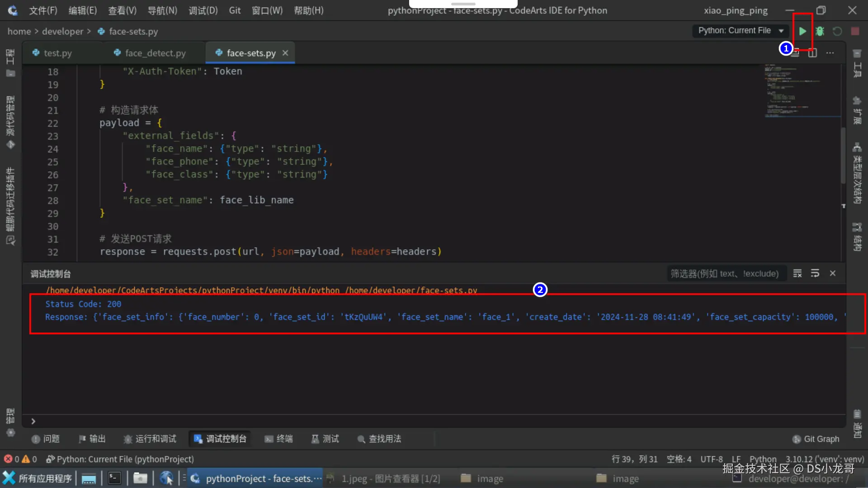Expand the debug console input prompt chevron

coord(33,421)
